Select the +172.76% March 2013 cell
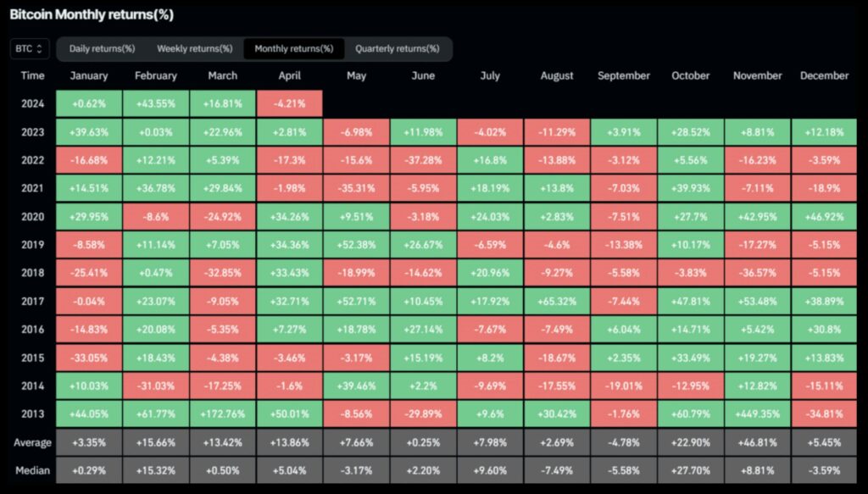 pos(222,414)
